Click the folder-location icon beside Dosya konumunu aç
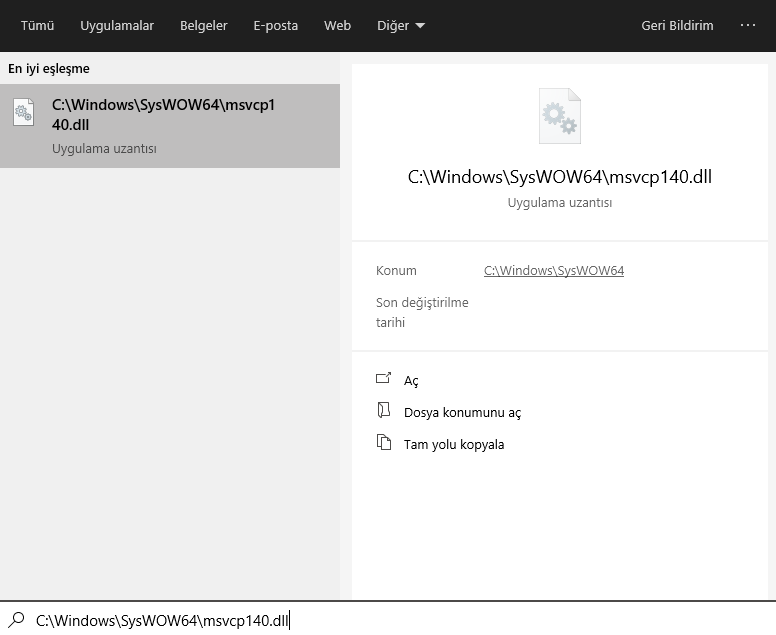The image size is (776, 635). click(x=384, y=410)
